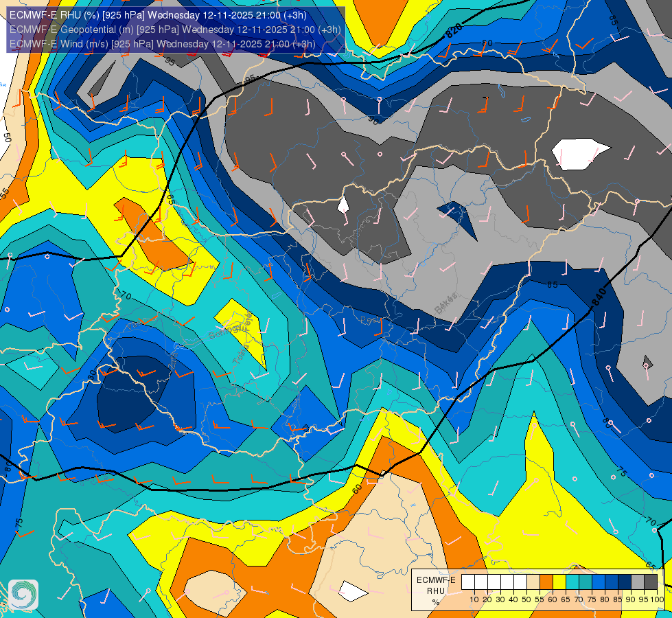Click the 820 geopotential contour label

pos(454,30)
